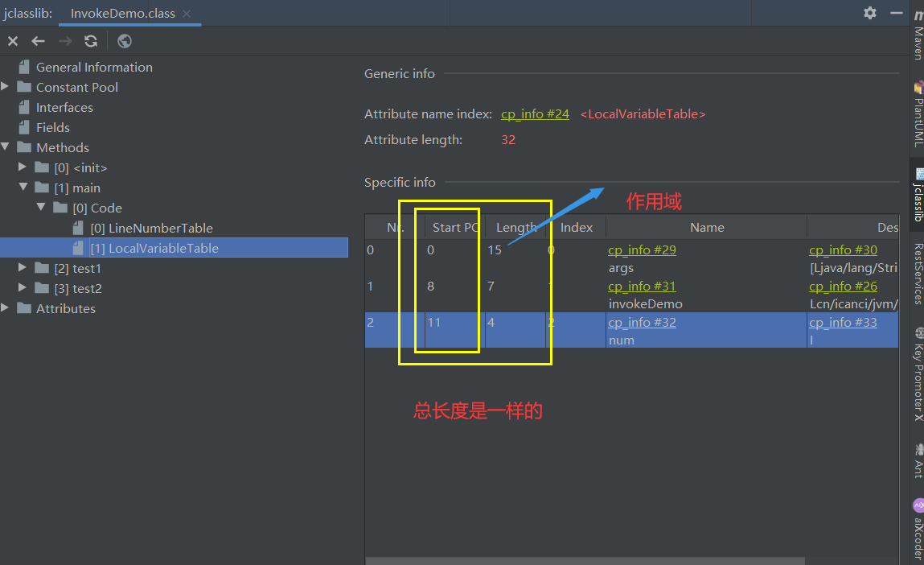Select [2] test1 tree item
Viewport: 924px width, 565px height.
point(78,268)
